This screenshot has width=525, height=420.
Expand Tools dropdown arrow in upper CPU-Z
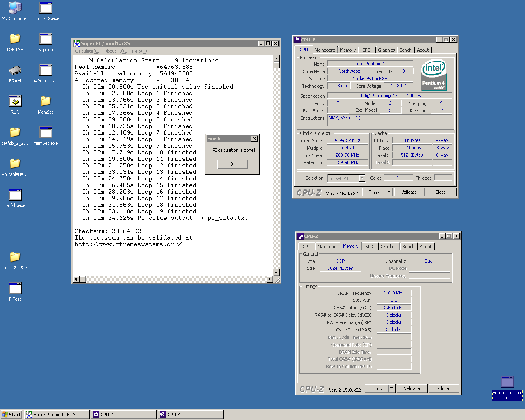[x=389, y=192]
